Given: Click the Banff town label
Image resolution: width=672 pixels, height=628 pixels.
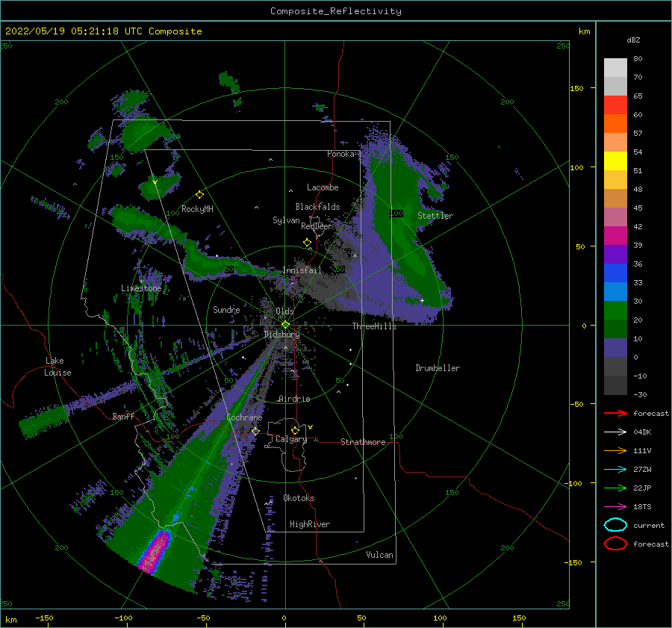Looking at the screenshot, I should point(123,416).
